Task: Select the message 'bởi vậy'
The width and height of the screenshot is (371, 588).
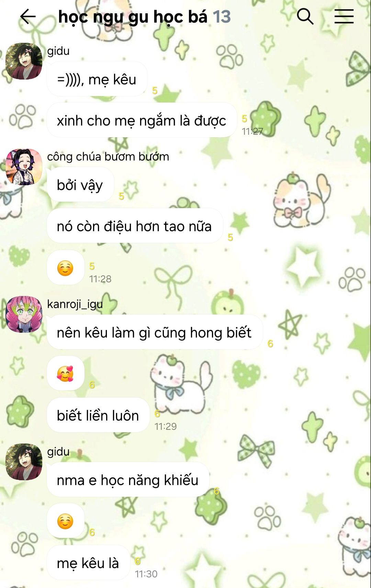Action: [80, 185]
